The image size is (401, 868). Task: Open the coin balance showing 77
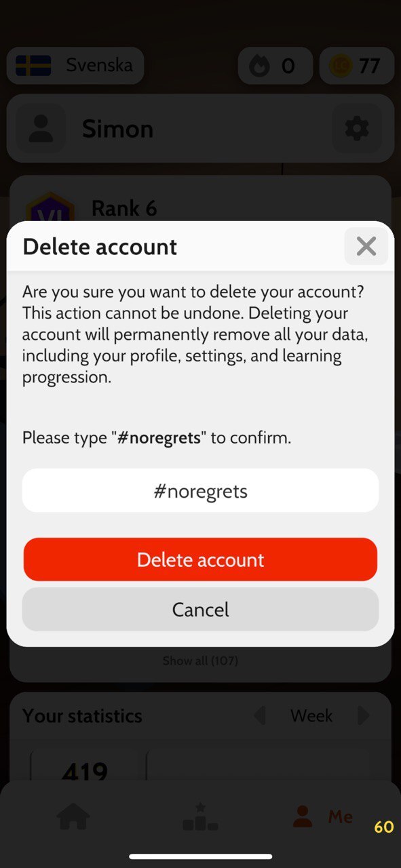tap(356, 66)
